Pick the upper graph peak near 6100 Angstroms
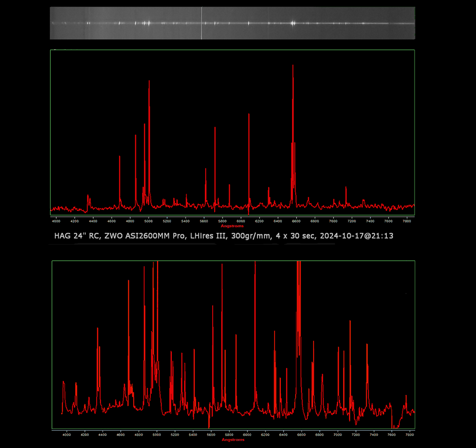This screenshot has width=476, height=448. pyautogui.click(x=249, y=115)
